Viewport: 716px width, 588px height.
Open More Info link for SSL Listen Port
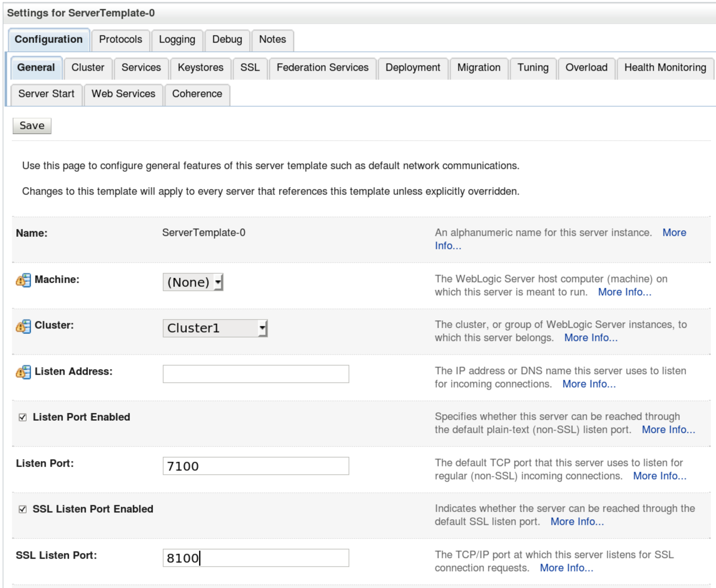tap(566, 568)
